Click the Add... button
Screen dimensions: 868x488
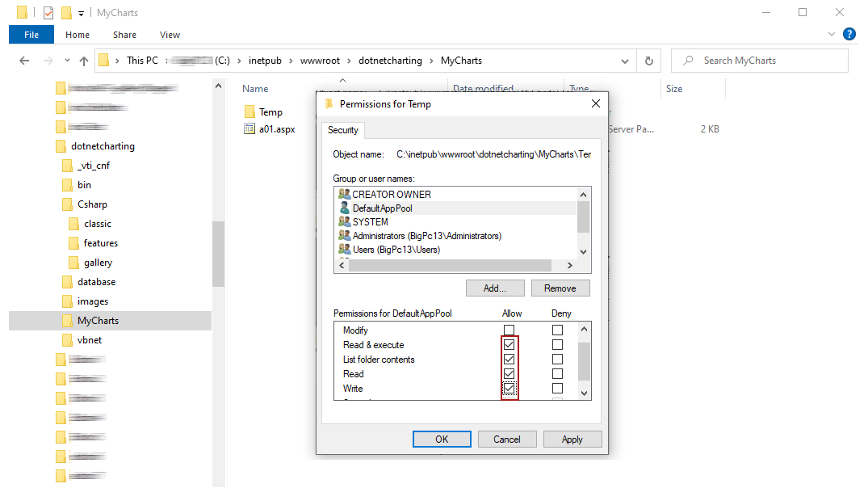tap(495, 288)
